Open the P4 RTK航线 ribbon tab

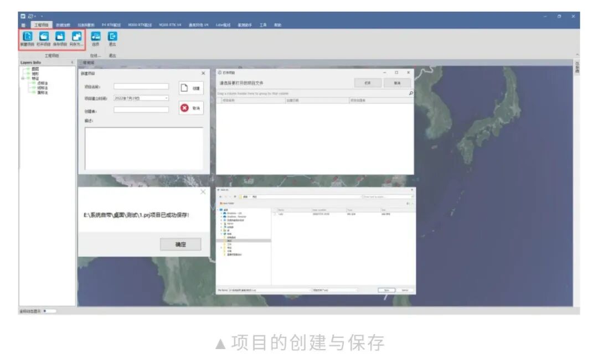pyautogui.click(x=111, y=25)
